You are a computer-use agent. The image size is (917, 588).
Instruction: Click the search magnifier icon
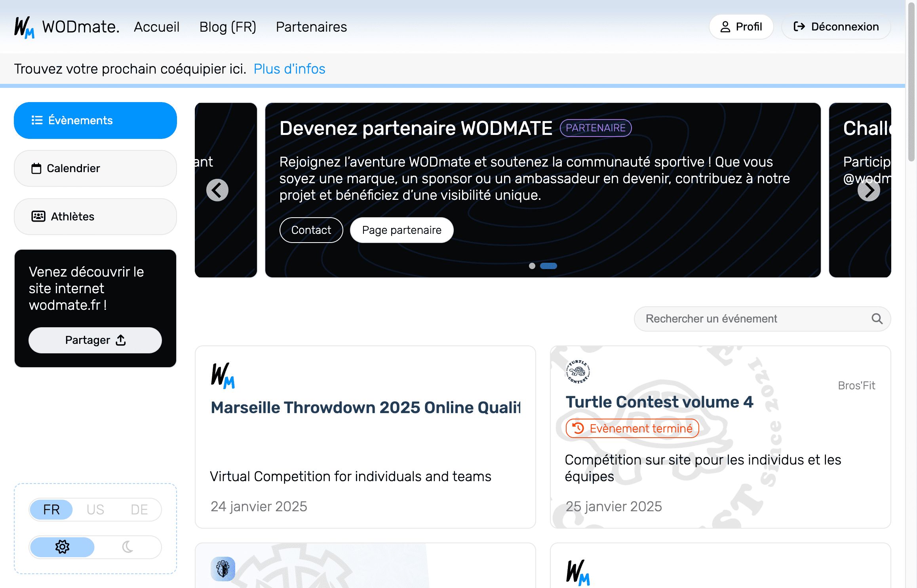coord(877,319)
